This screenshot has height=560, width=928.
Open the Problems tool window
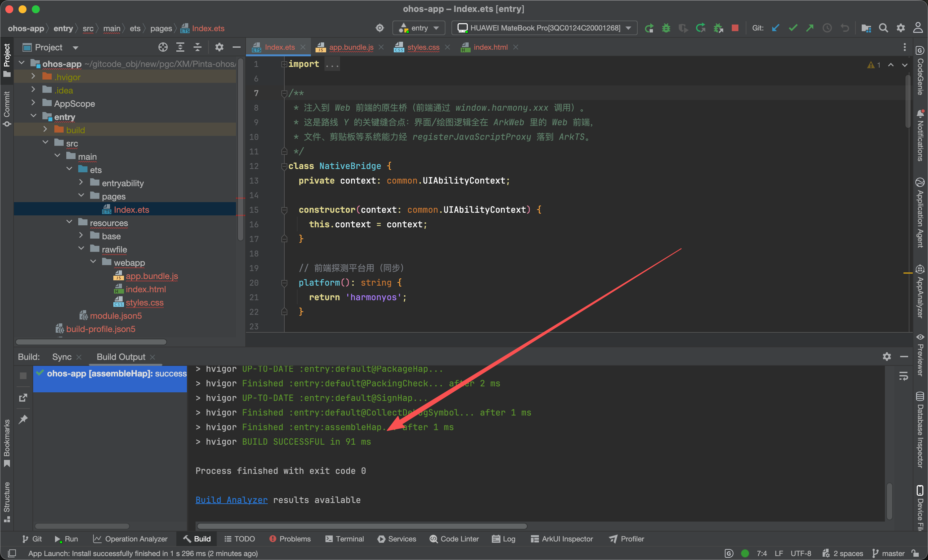[x=290, y=539]
